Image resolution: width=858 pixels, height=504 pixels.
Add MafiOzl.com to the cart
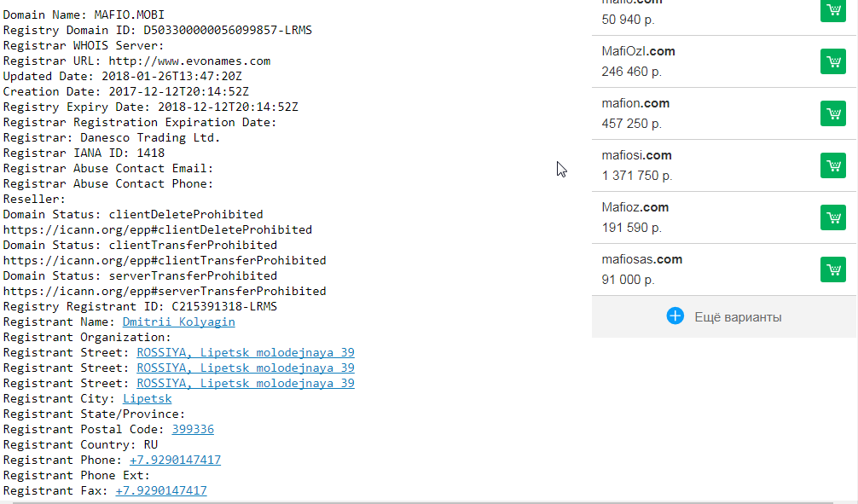click(832, 62)
